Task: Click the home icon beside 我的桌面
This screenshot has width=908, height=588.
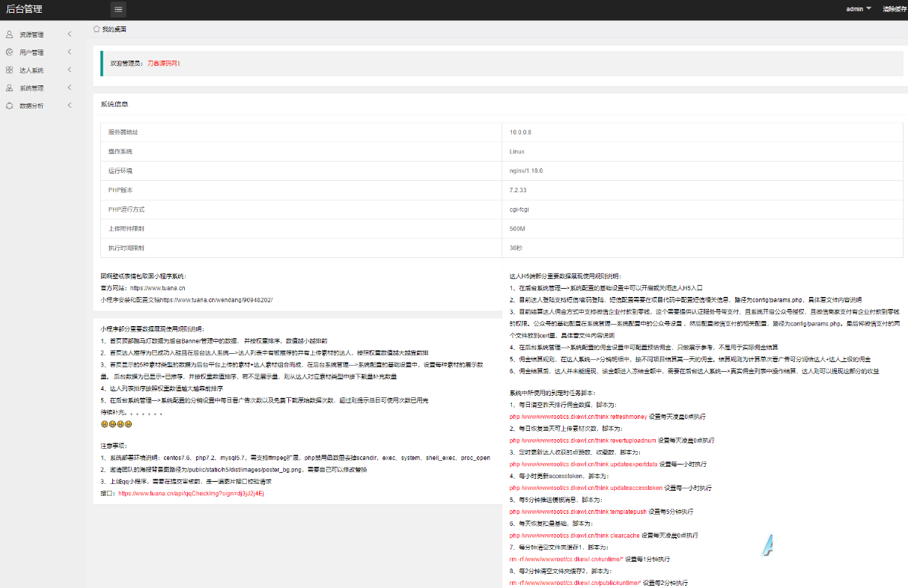Action: (x=97, y=29)
